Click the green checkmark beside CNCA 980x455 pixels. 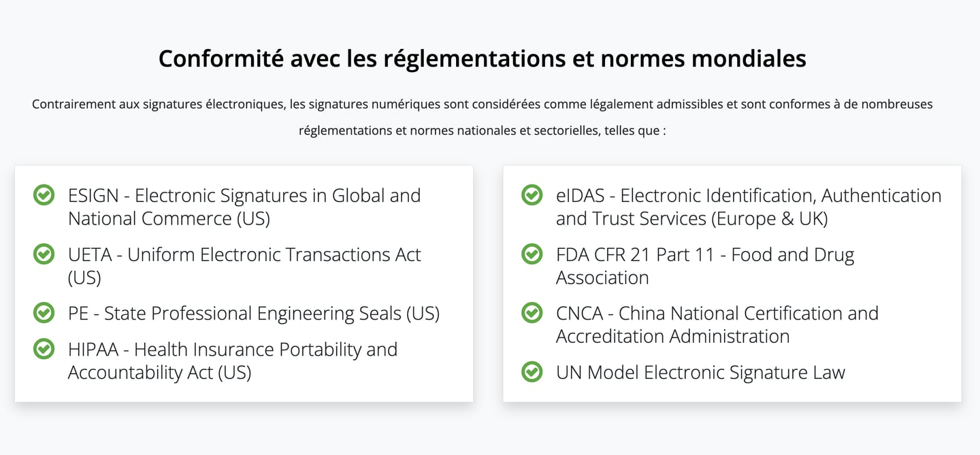[x=532, y=313]
